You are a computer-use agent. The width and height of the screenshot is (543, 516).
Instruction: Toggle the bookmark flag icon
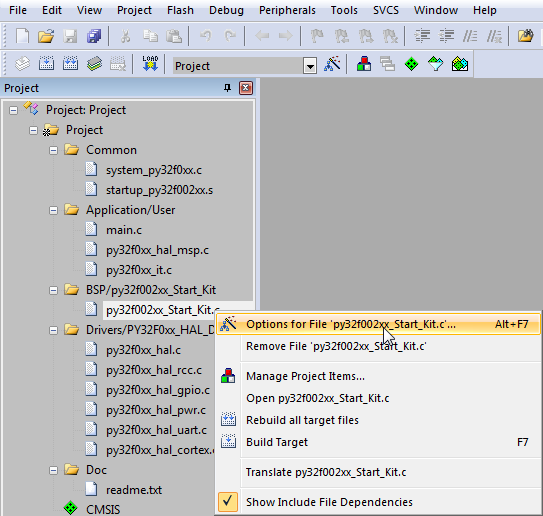(317, 36)
